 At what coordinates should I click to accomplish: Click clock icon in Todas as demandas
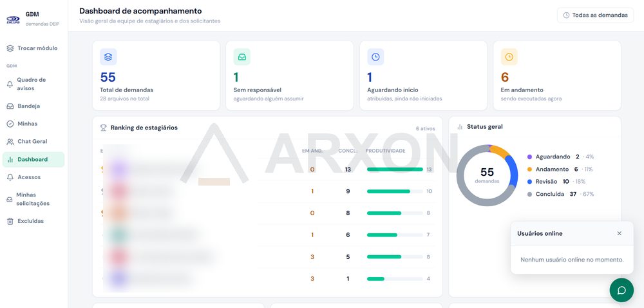[x=566, y=15]
